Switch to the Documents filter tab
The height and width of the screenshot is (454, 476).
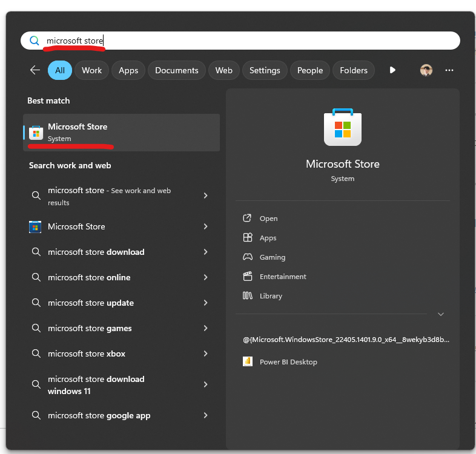coord(177,70)
